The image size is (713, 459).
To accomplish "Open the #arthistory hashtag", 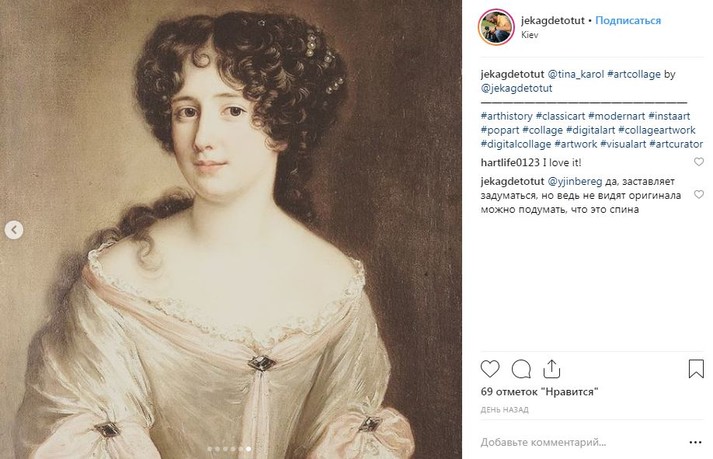I will (507, 116).
